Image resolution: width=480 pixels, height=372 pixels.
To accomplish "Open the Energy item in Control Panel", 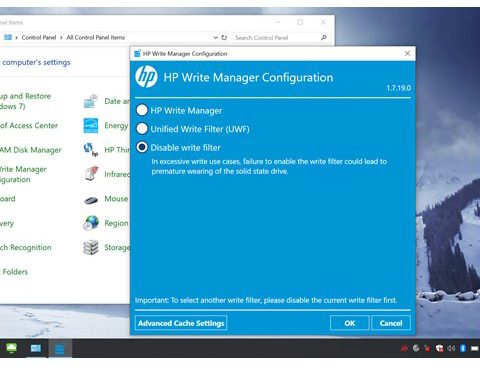I will pos(106,126).
